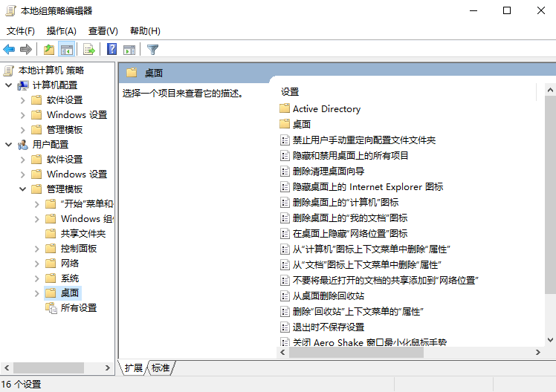Expand the 系统 tree node
The width and height of the screenshot is (556, 392).
tap(37, 278)
